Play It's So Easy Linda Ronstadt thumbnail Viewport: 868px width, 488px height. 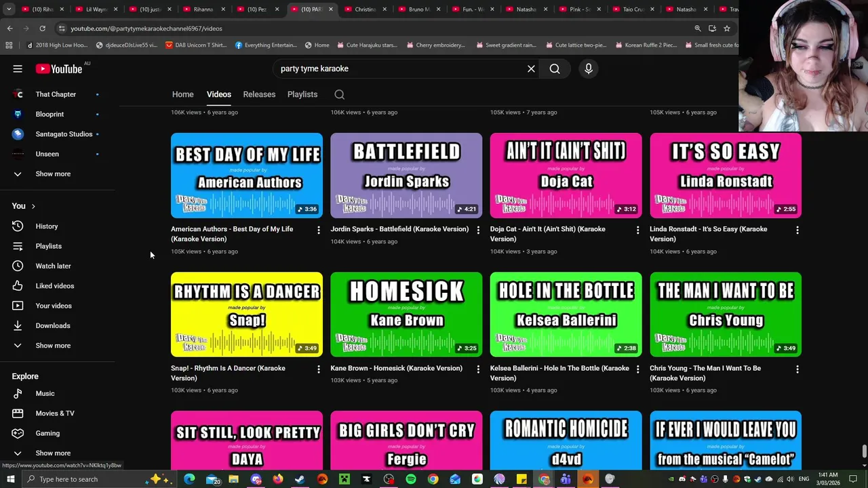point(726,176)
